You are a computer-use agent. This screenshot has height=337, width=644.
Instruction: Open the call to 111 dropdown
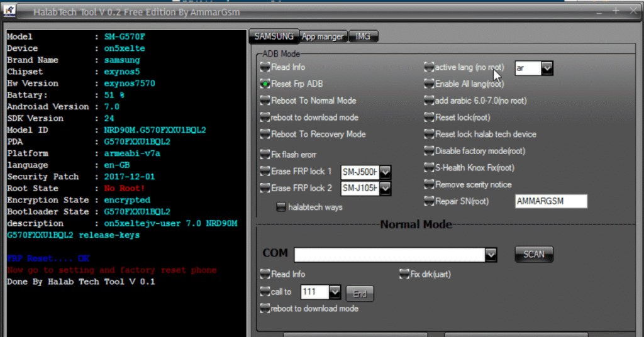[x=335, y=292]
